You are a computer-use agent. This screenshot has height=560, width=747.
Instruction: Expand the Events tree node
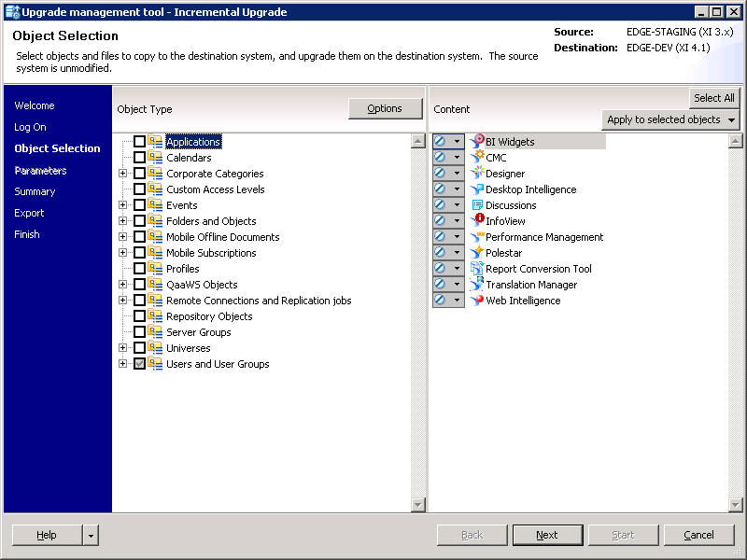point(123,204)
